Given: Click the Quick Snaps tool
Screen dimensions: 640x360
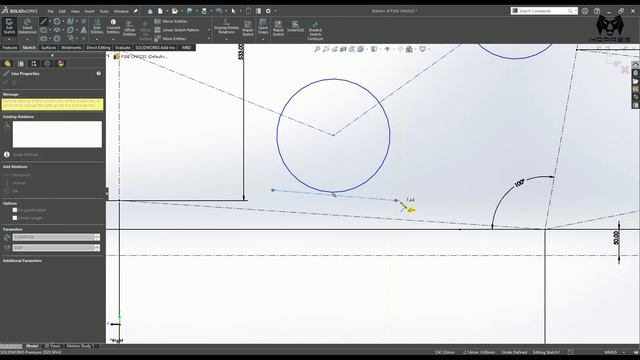Looking at the screenshot, I should [263, 27].
